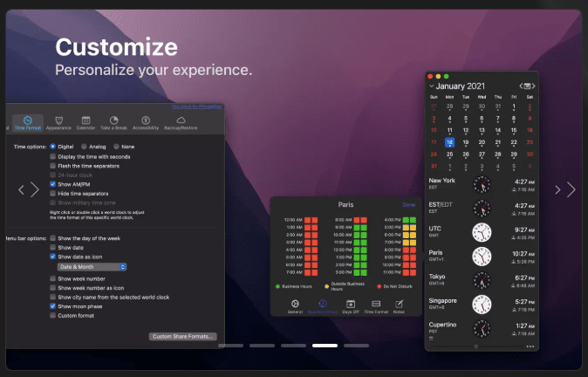Image resolution: width=588 pixels, height=377 pixels.
Task: Enable the Custom format checkbox
Action: pyautogui.click(x=52, y=316)
